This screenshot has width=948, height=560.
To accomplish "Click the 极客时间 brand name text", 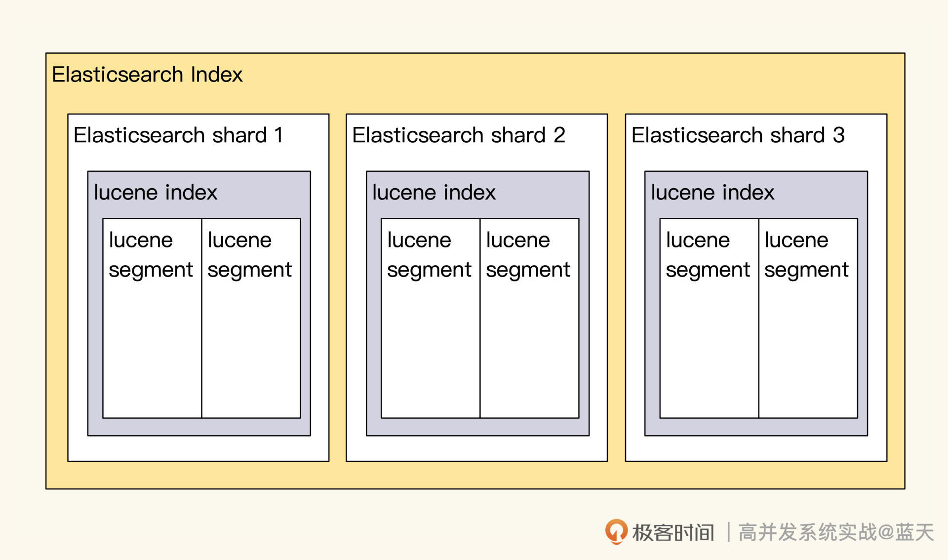I will point(673,532).
